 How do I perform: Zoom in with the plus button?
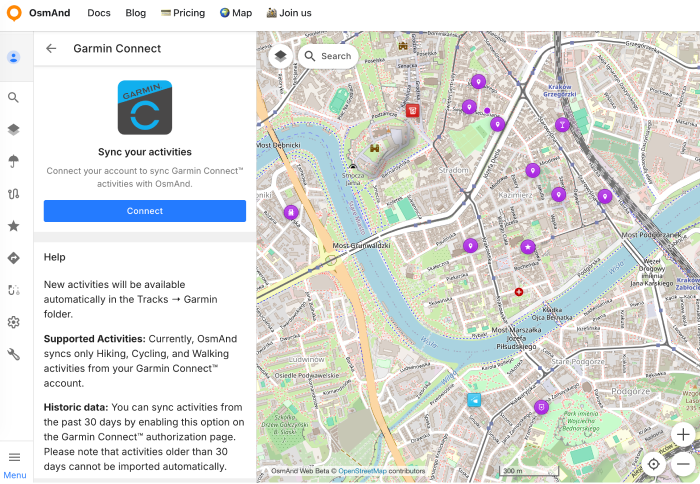click(x=683, y=434)
